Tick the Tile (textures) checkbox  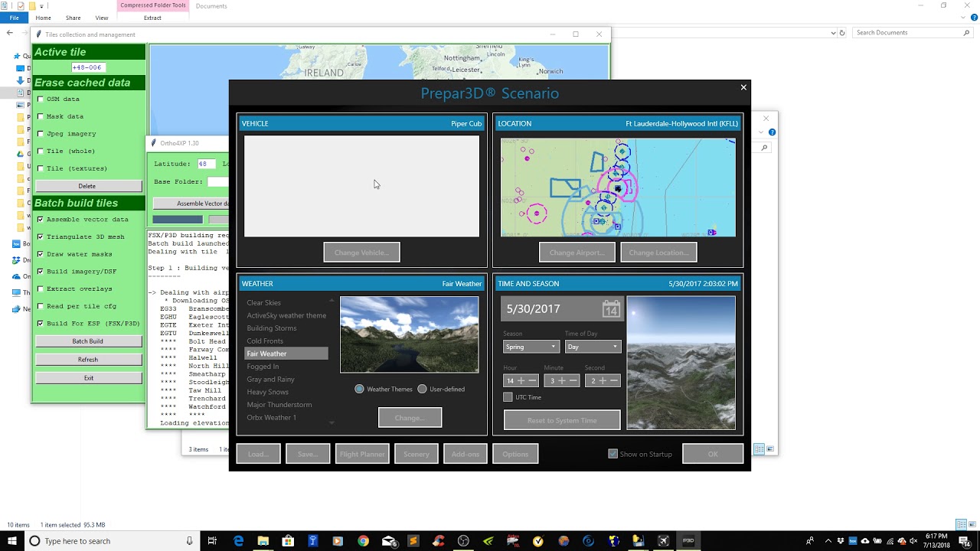click(x=41, y=168)
